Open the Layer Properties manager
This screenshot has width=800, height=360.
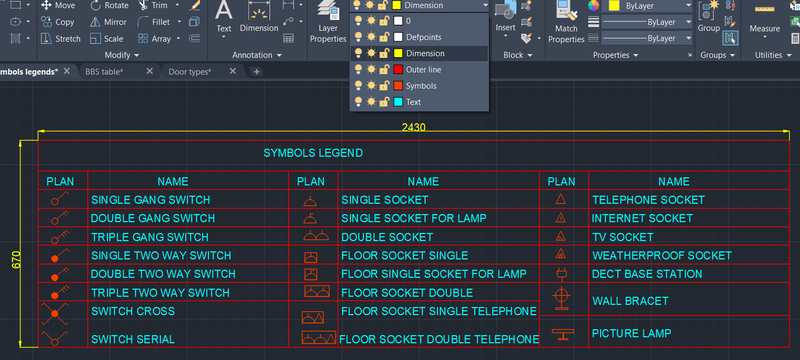(x=328, y=22)
